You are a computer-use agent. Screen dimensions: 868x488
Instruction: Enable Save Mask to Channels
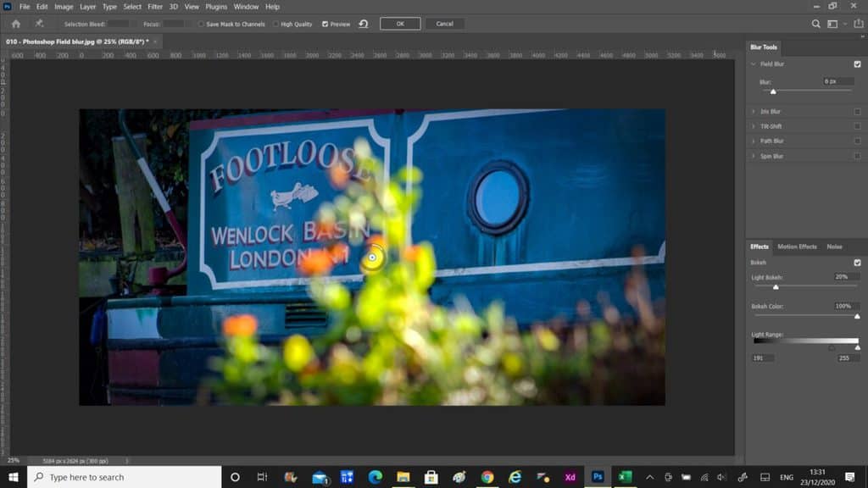[202, 24]
